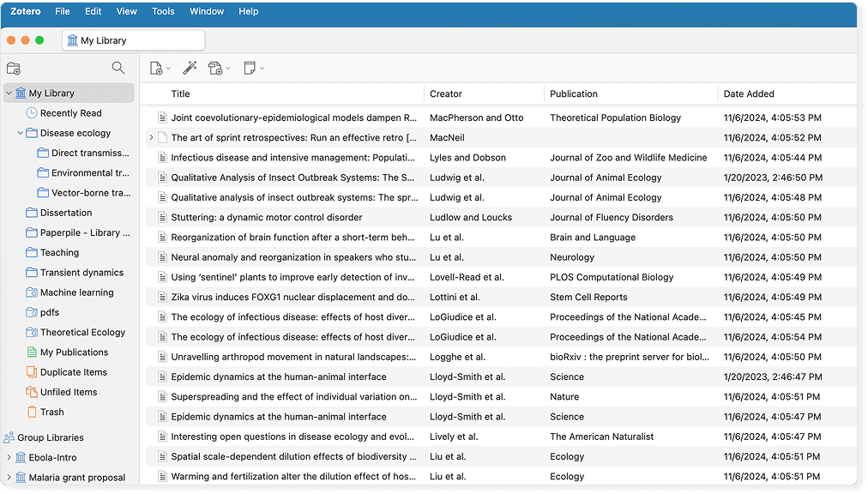Open the File menu
Viewport: 868px width, 494px height.
point(63,11)
